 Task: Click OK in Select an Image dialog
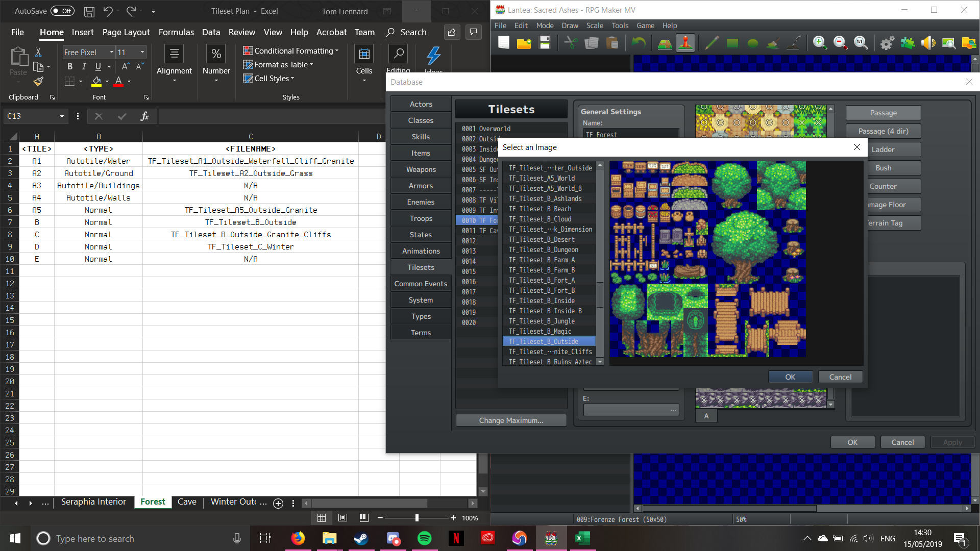(x=790, y=377)
